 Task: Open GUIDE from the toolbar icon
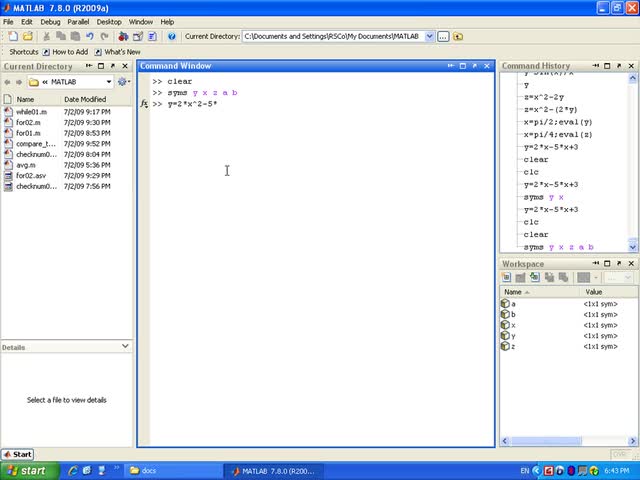(138, 36)
